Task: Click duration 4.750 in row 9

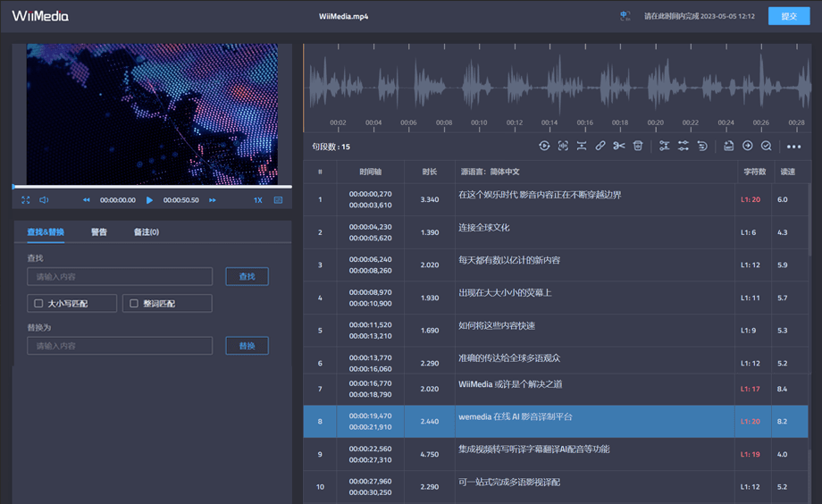Action: [430, 454]
